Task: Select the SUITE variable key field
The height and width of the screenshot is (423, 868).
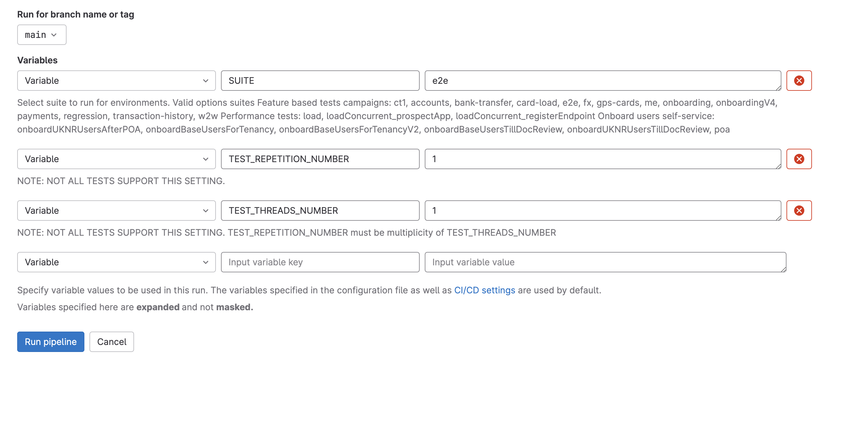Action: [x=319, y=81]
